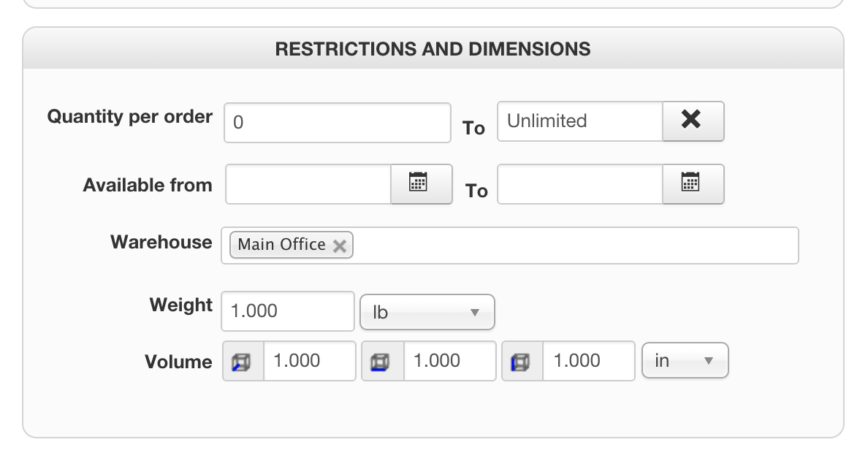Open the weight unit lb dropdown
Viewport: 868px width, 453px height.
427,313
